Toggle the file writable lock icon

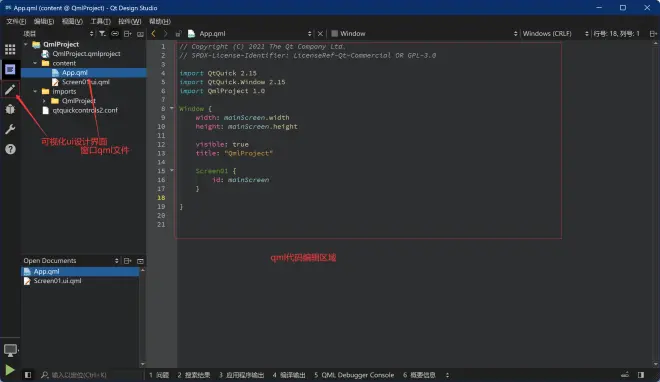click(x=178, y=34)
